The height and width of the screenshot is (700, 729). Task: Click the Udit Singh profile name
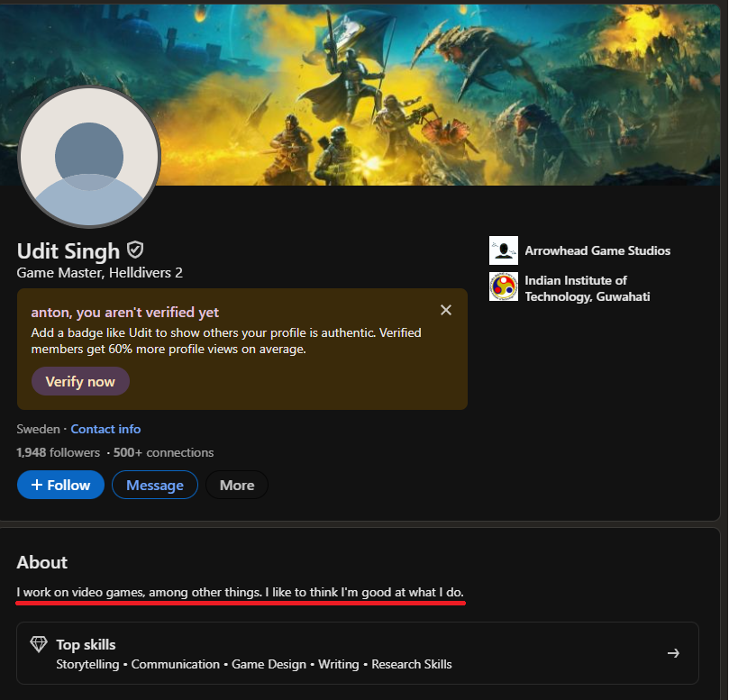point(68,251)
